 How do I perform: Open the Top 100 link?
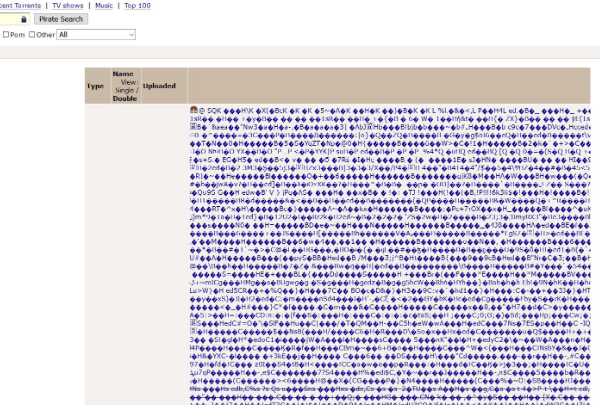pos(137,6)
